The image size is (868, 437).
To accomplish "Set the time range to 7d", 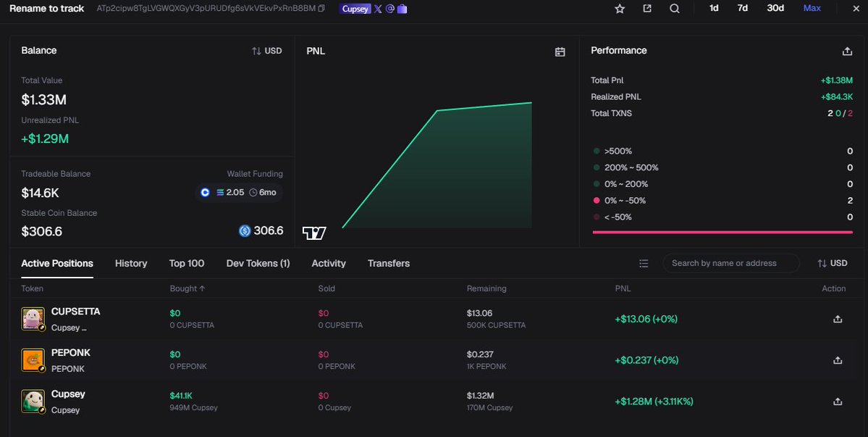I will [742, 8].
